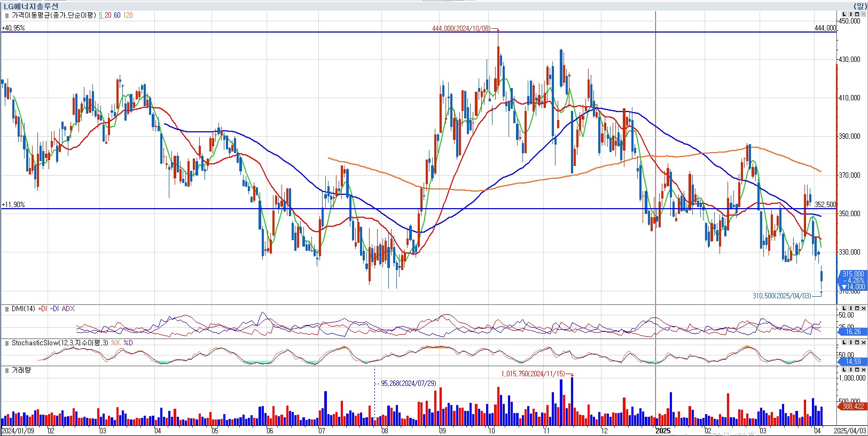
Task: Close the price chart panel with X
Action: click(864, 14)
